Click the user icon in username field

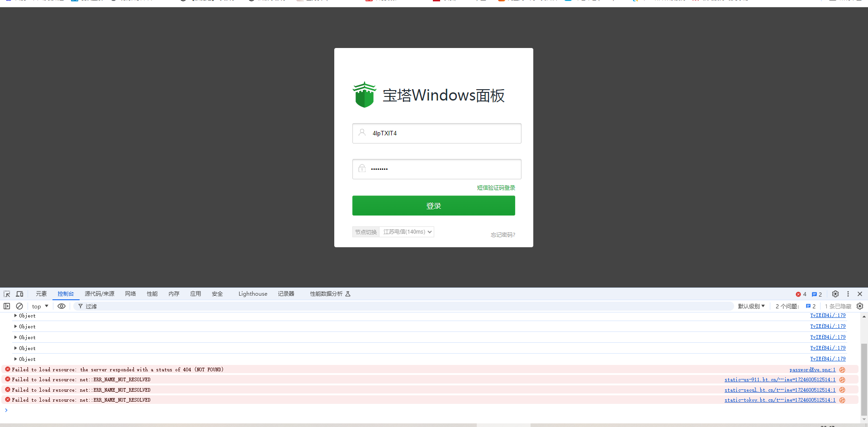pos(362,133)
